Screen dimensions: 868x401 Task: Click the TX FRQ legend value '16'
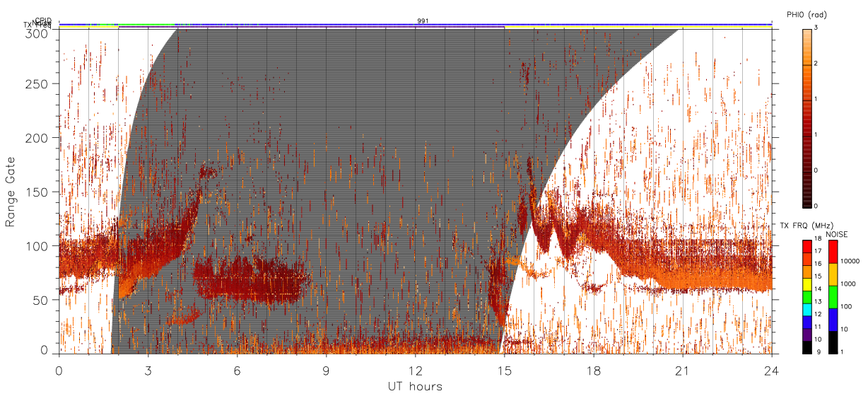click(817, 264)
